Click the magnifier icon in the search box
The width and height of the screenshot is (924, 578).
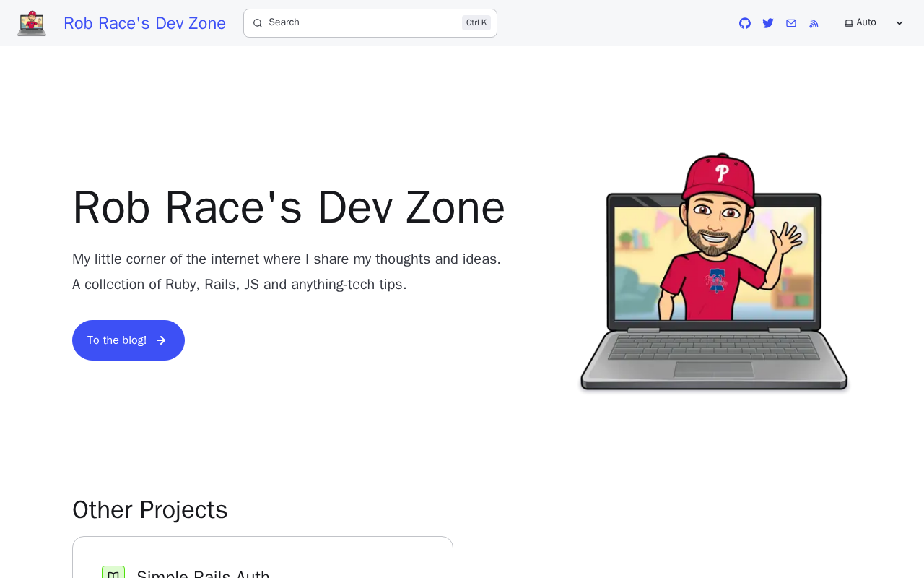[258, 23]
